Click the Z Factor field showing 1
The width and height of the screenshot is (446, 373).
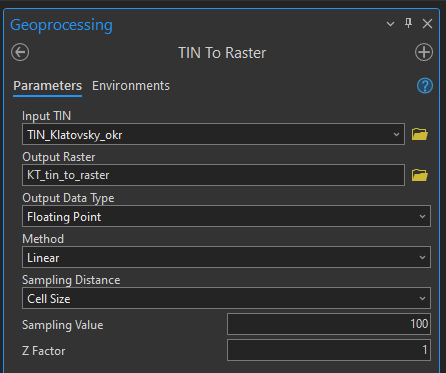(329, 350)
